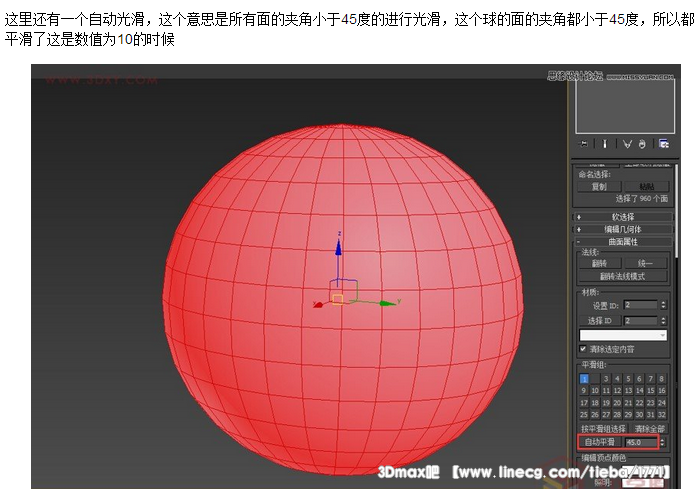Click the 清除全部 button
This screenshot has width=699, height=489.
click(649, 429)
